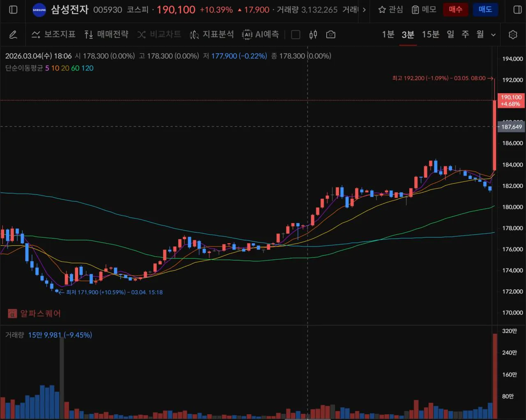Expand stock info header with right chevron
The height and width of the screenshot is (420, 526).
coord(364,10)
